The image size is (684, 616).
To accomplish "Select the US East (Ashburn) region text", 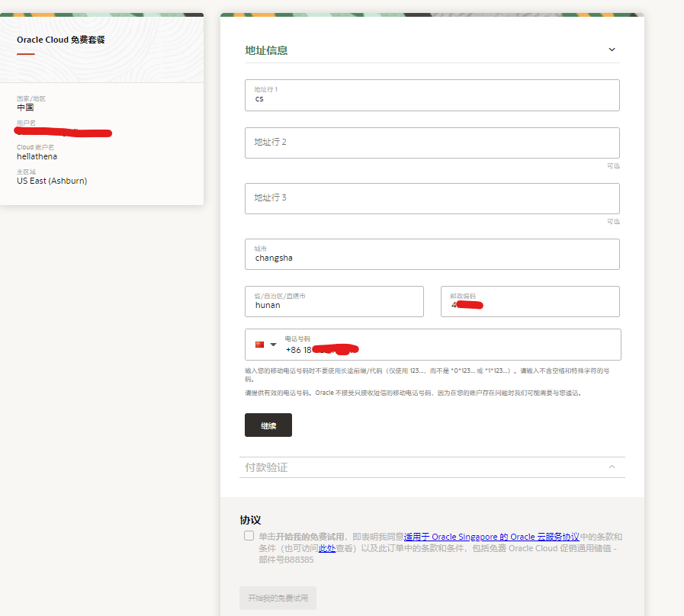I will tap(52, 181).
